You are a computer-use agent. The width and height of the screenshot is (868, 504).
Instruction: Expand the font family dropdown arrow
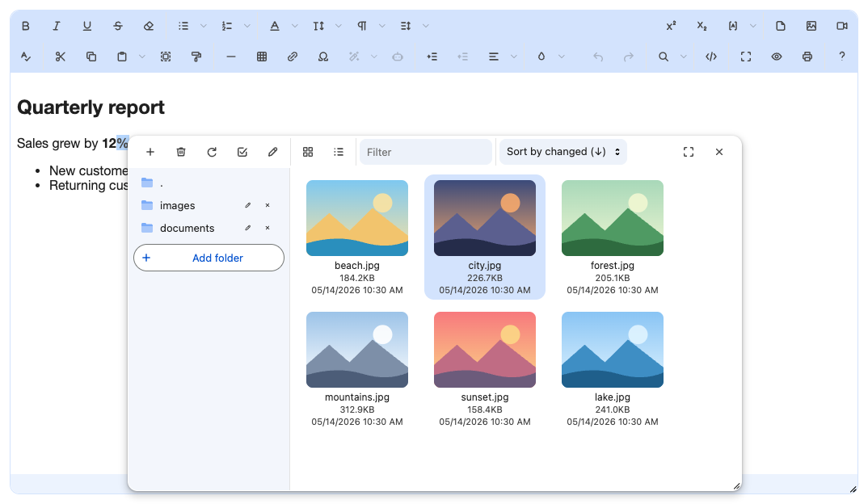coord(294,26)
